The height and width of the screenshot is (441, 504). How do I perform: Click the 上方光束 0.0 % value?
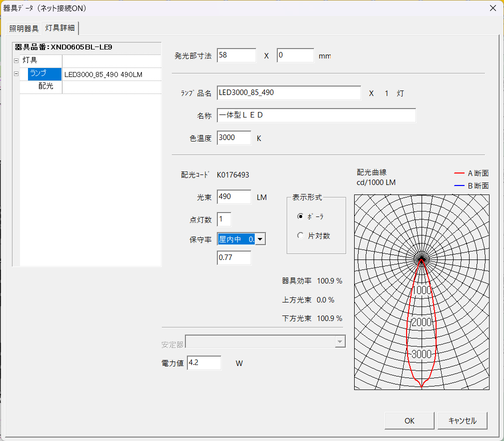pos(325,300)
